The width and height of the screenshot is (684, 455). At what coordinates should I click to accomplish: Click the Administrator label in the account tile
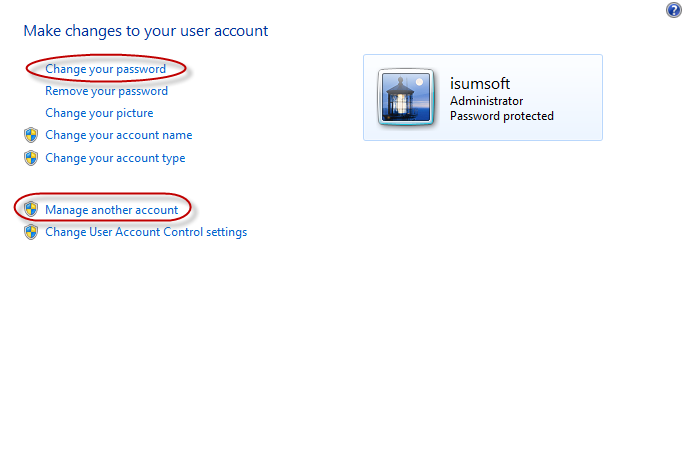[486, 101]
